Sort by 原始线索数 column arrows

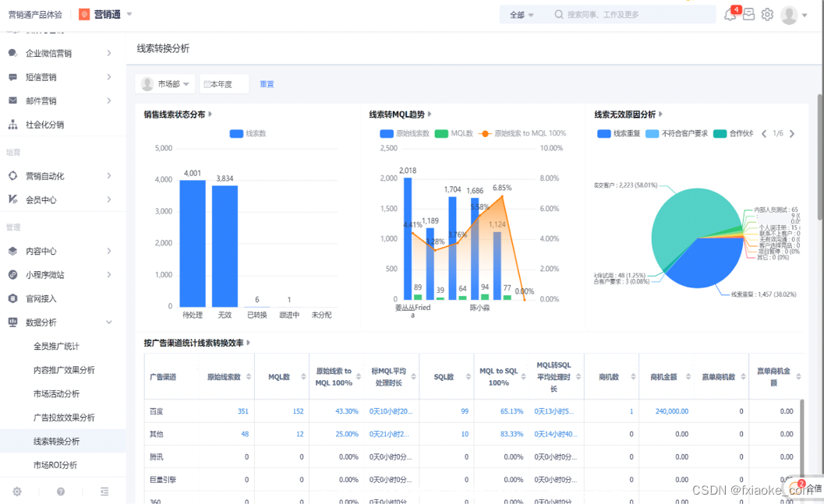(249, 377)
